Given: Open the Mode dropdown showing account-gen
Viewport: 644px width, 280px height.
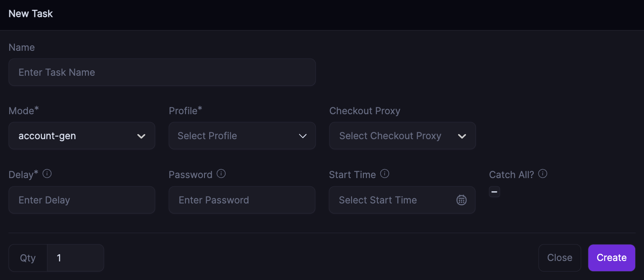Looking at the screenshot, I should click(76, 136).
